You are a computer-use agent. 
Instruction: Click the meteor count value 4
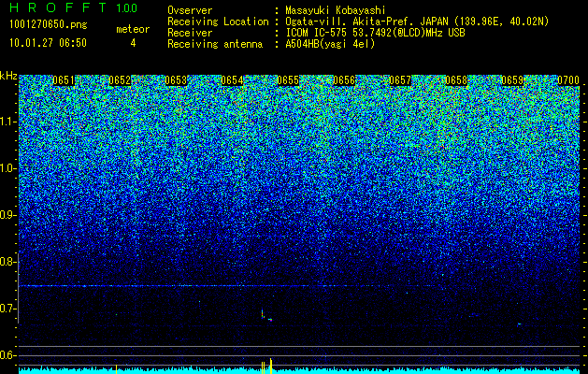(133, 43)
